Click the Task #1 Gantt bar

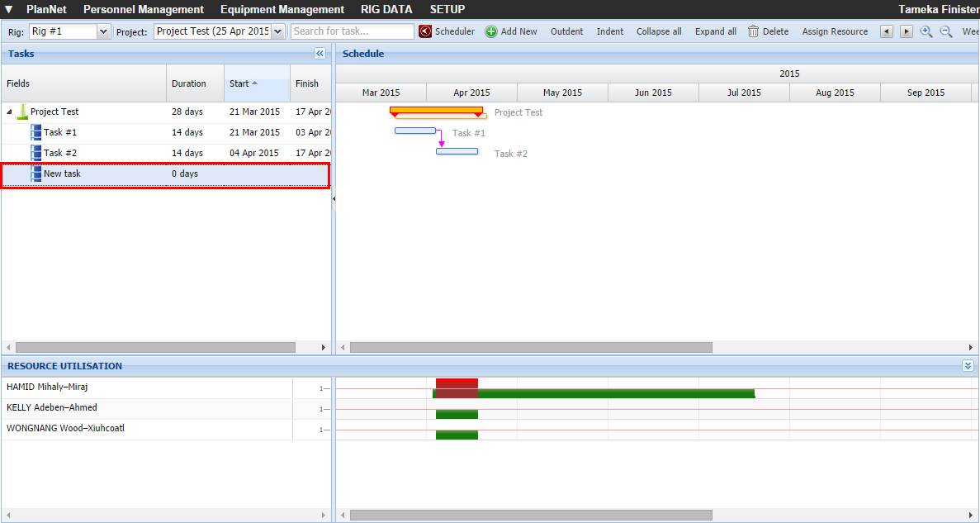pyautogui.click(x=415, y=131)
